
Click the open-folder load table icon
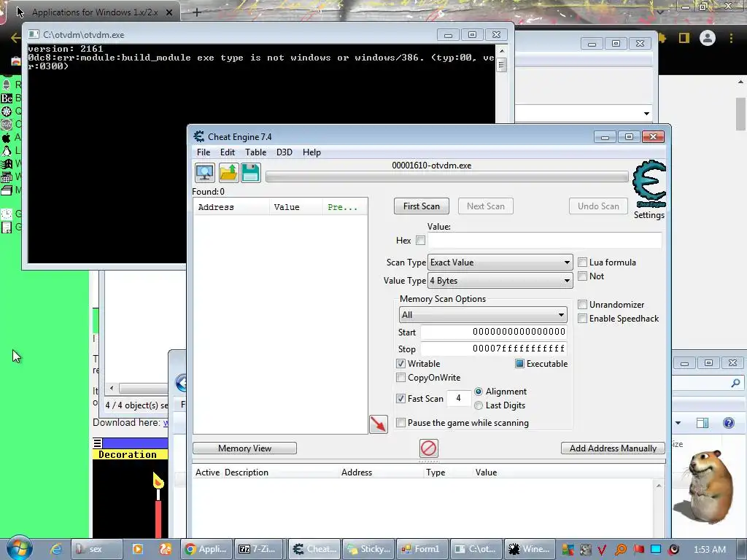pos(228,172)
